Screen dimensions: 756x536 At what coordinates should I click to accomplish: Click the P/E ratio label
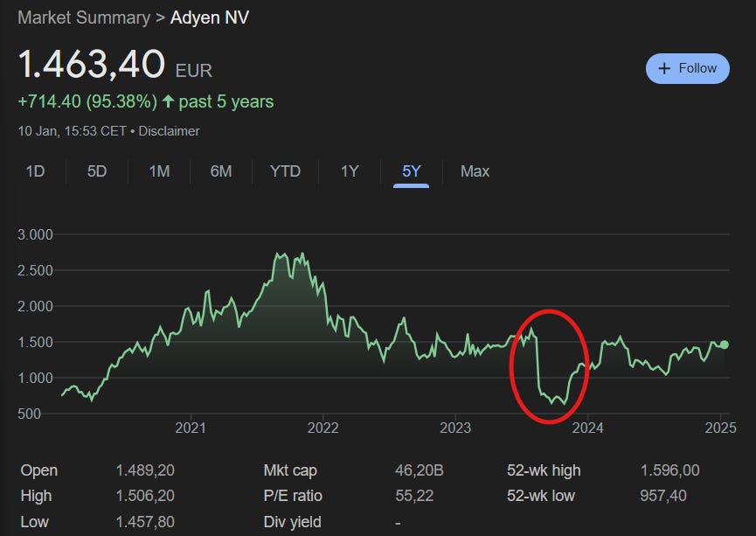coord(293,496)
